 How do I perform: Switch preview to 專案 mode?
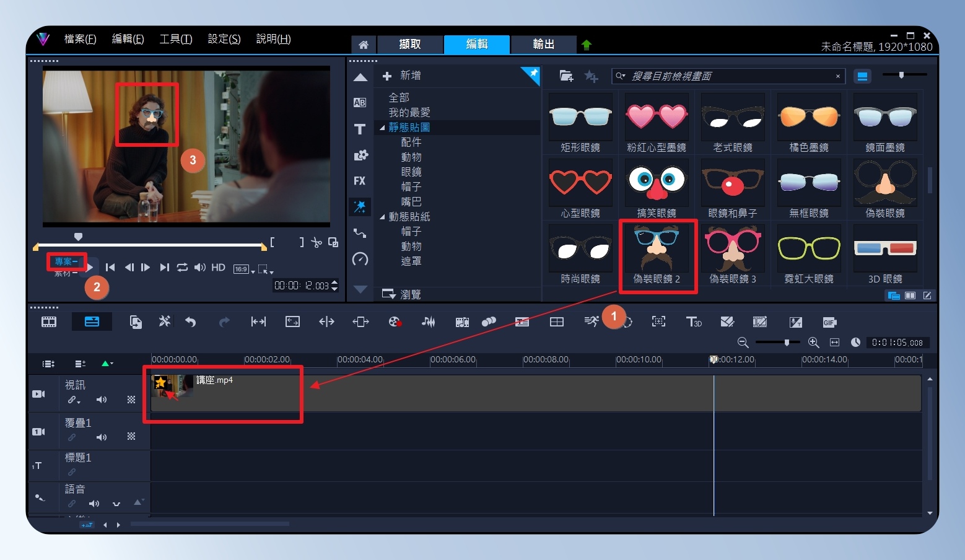click(65, 261)
